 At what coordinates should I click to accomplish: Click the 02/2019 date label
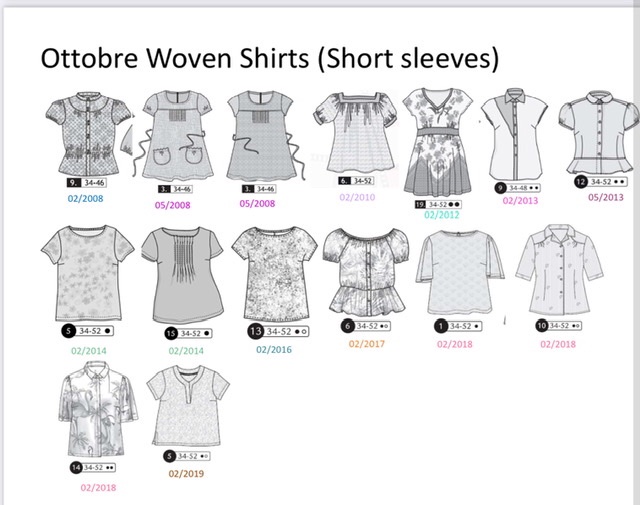tap(186, 474)
